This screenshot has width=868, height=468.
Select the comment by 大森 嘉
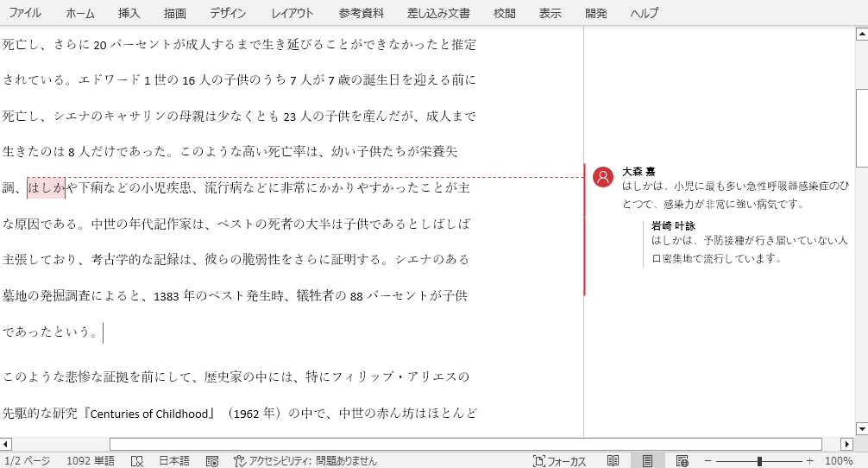(x=734, y=189)
